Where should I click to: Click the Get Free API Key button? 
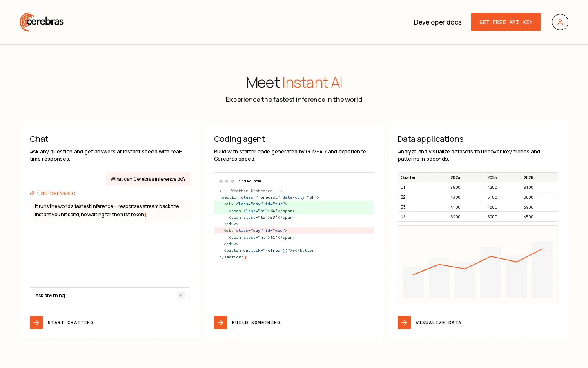click(506, 22)
